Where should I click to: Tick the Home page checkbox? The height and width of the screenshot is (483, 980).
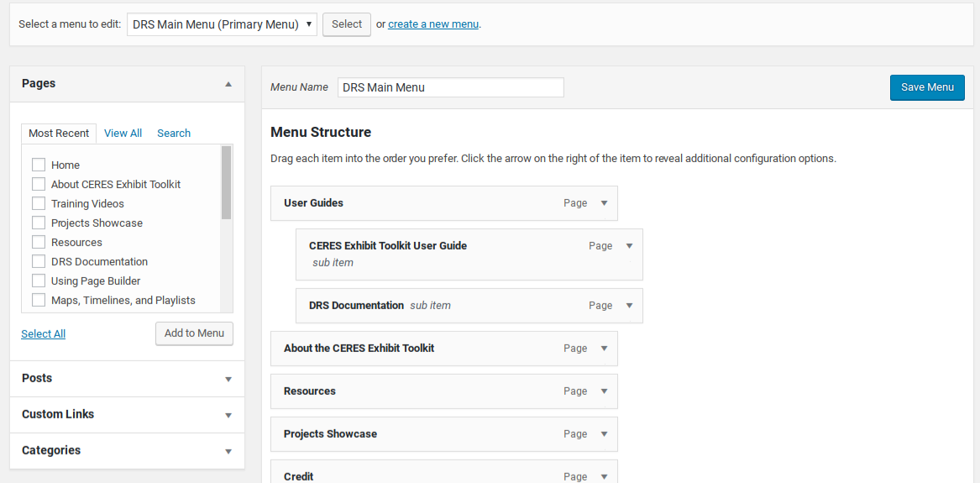point(39,165)
